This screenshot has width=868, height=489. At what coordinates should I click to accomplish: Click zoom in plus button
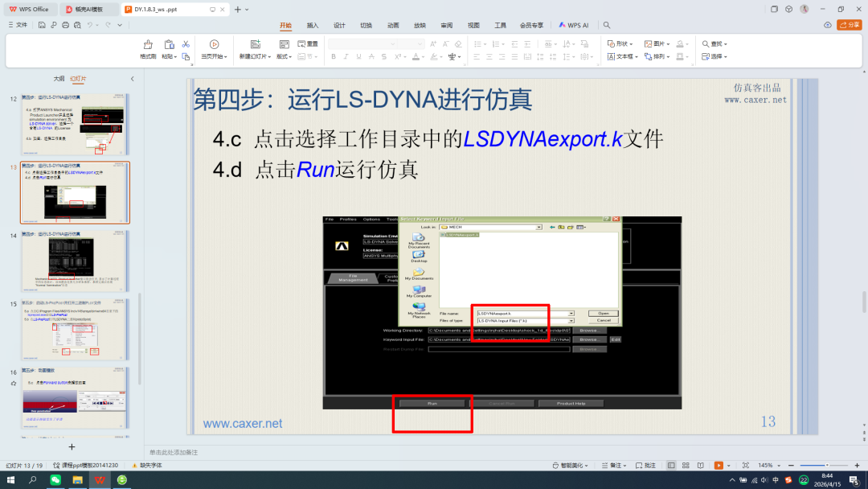tap(857, 465)
